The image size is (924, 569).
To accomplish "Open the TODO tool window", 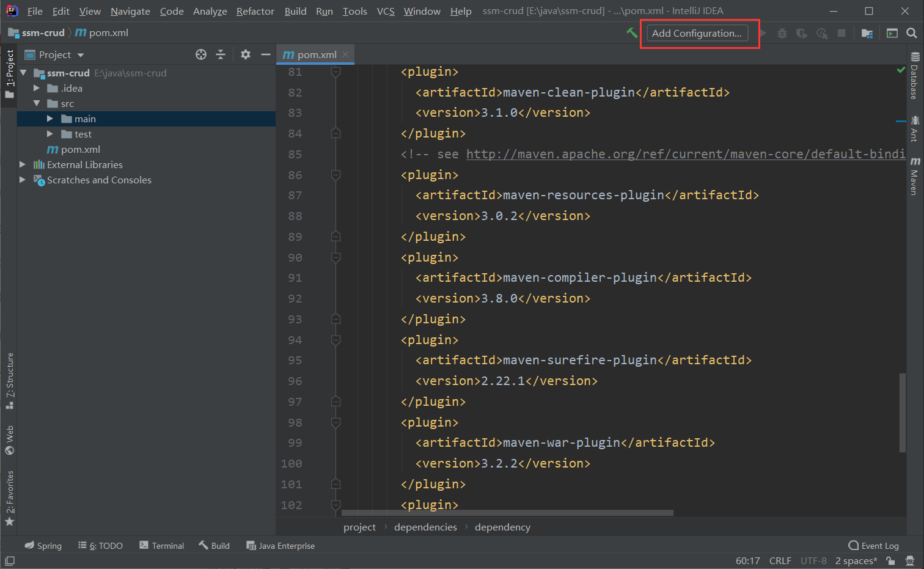I will coord(100,546).
